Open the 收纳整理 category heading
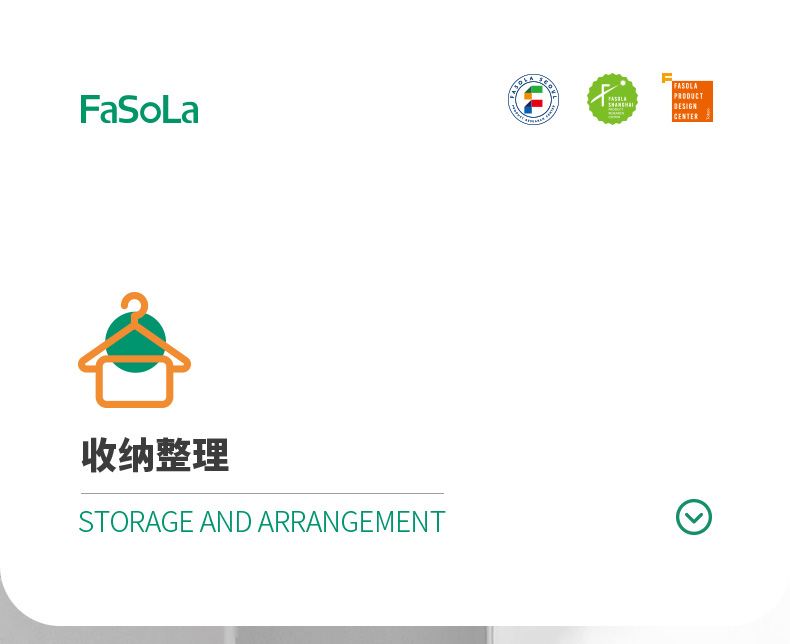Screen dimensions: 790x644 tap(155, 455)
